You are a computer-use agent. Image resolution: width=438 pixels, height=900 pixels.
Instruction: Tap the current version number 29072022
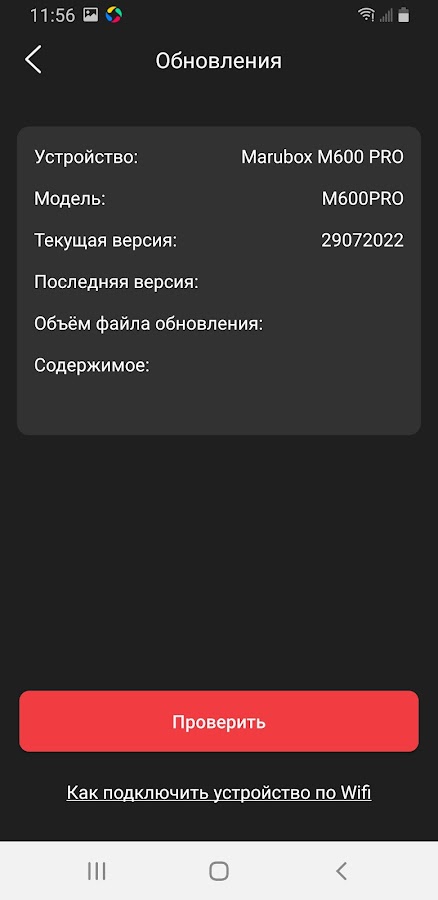click(x=362, y=240)
